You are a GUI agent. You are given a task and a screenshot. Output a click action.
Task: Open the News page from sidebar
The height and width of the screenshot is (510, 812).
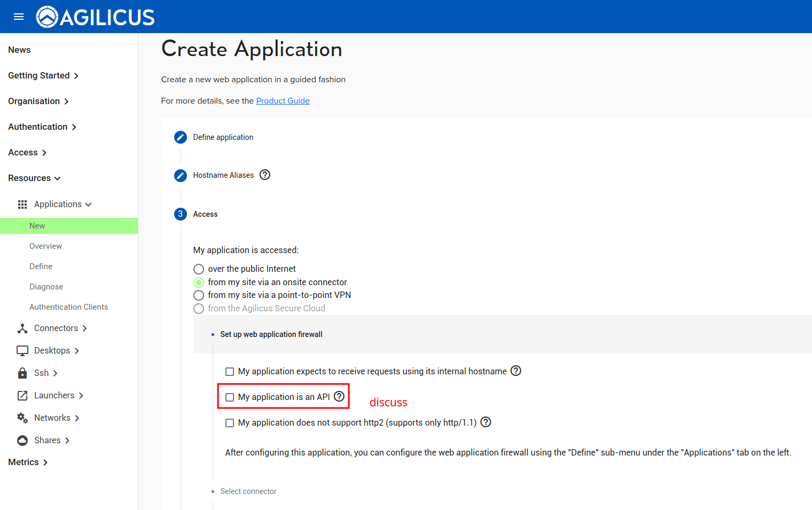[19, 50]
